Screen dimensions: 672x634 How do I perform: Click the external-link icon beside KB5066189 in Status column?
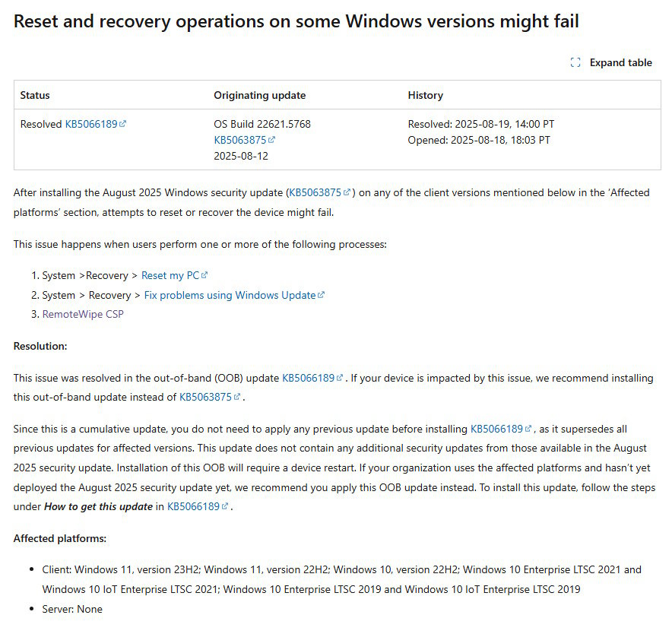click(x=122, y=123)
